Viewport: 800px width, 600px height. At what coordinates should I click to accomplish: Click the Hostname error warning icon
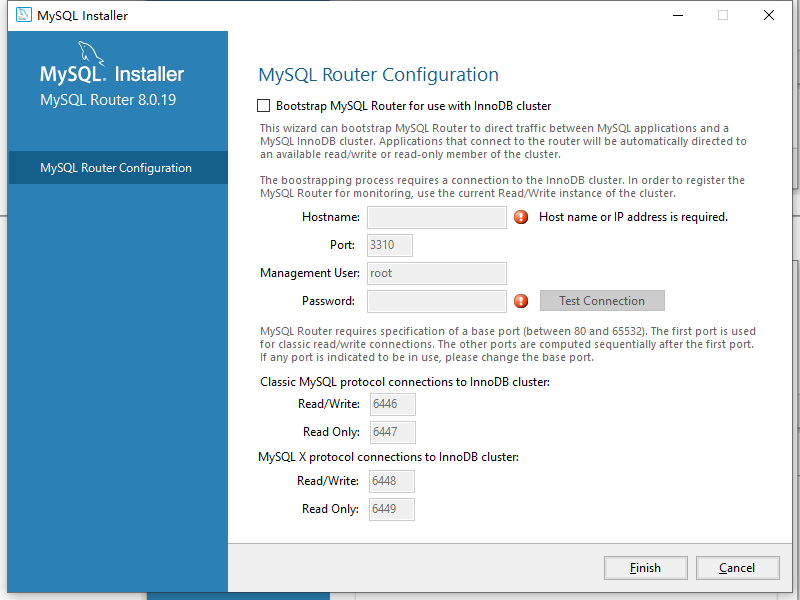[x=521, y=217]
